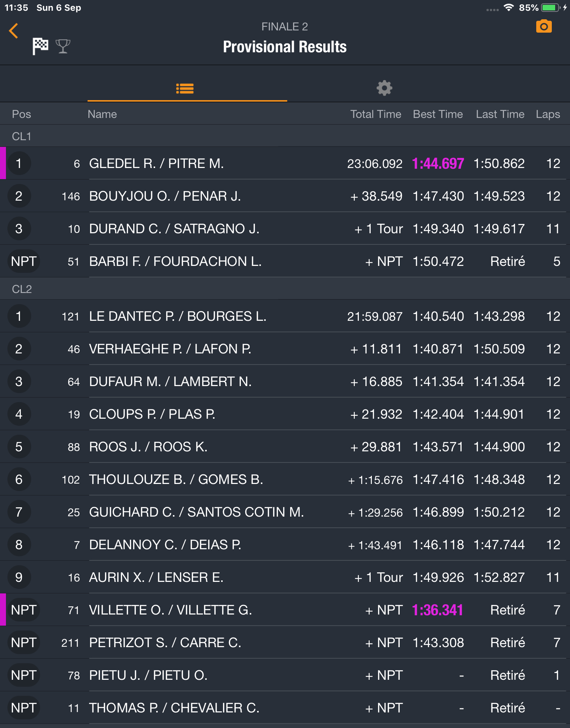570x728 pixels.
Task: Open BOUYJOU O. / PENAR J. row
Action: pyautogui.click(x=165, y=196)
